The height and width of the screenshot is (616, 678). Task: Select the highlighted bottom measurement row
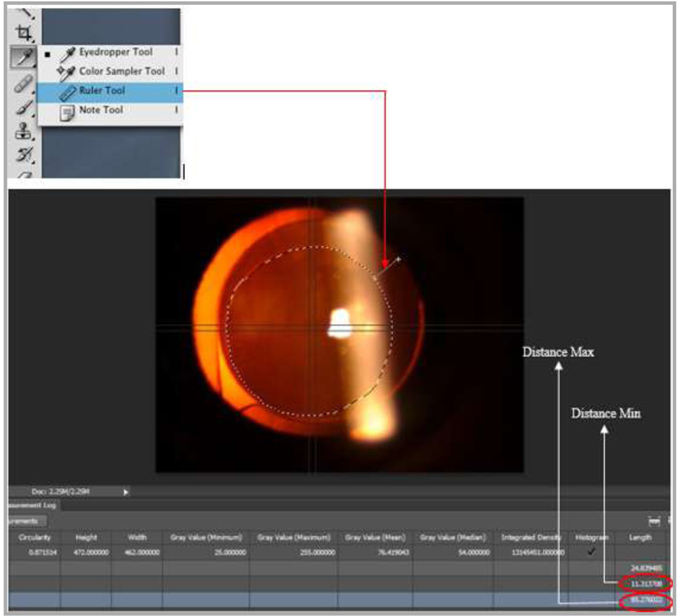point(305,600)
